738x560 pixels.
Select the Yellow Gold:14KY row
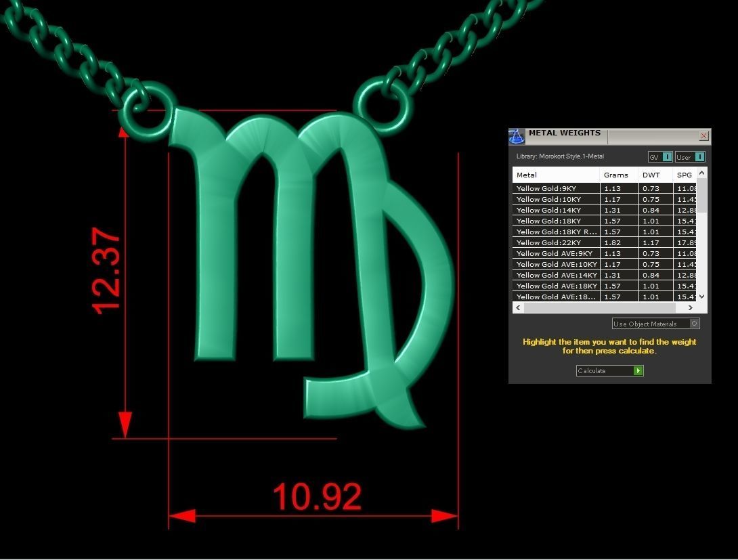[x=605, y=210]
